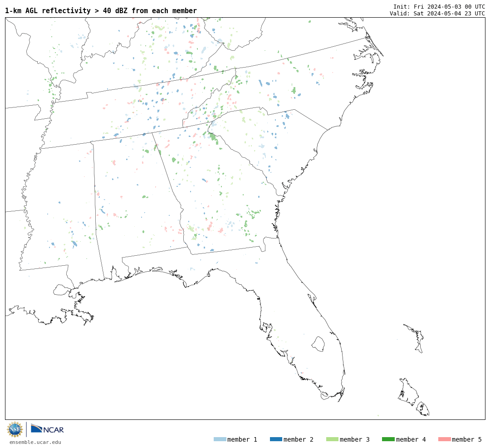Click the 'Init: Fri 2024-05-03 00 UTC' text
This screenshot has height=448, width=490.
coord(439,6)
